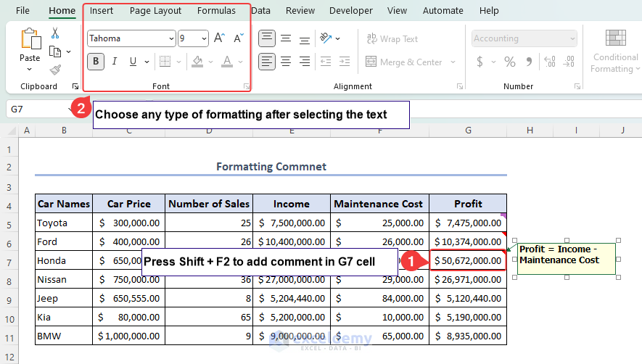Open Conditional Formatting menu

[x=615, y=51]
